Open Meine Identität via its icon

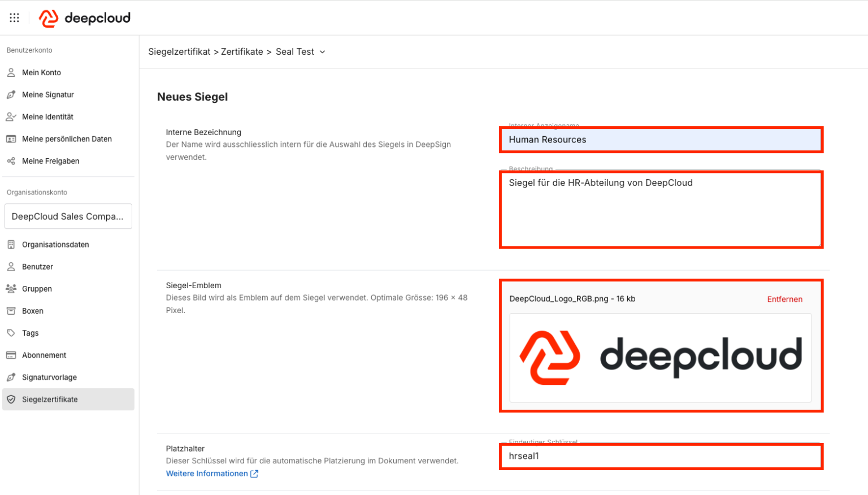click(x=11, y=116)
